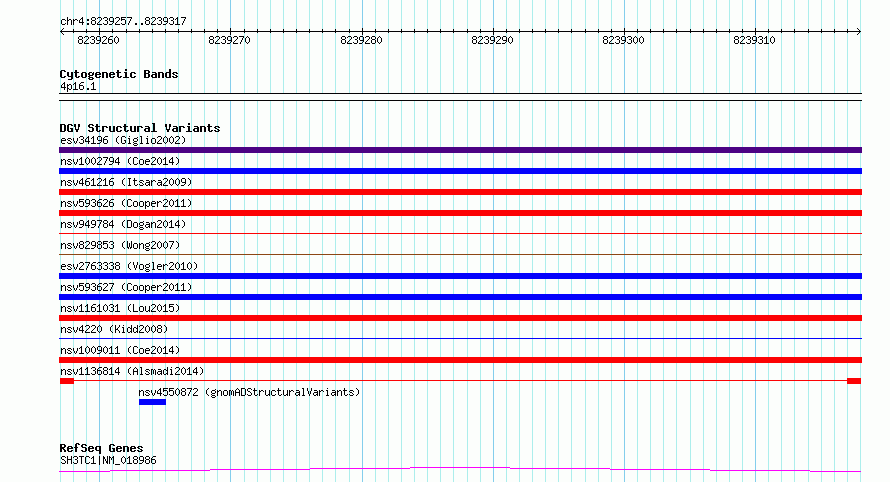Click ruler position 8239300
Viewport: 890px width, 482px height.
623,40
